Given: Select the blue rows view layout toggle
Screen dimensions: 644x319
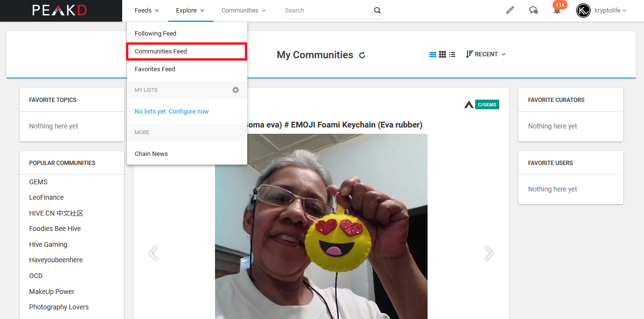Looking at the screenshot, I should pos(432,54).
